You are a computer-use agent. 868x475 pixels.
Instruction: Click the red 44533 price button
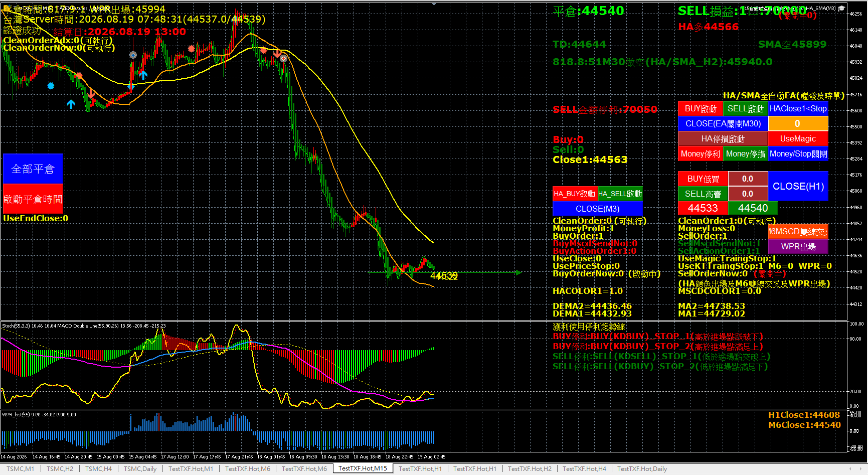click(x=703, y=208)
